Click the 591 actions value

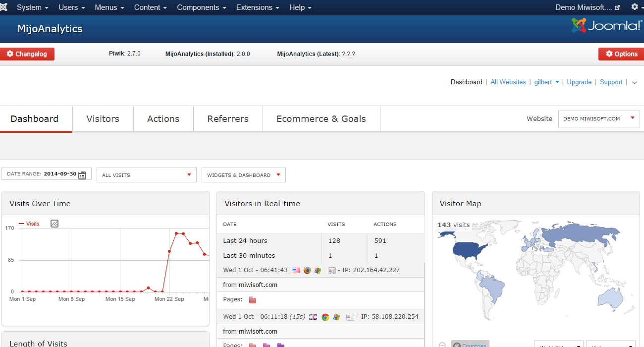[x=380, y=241]
